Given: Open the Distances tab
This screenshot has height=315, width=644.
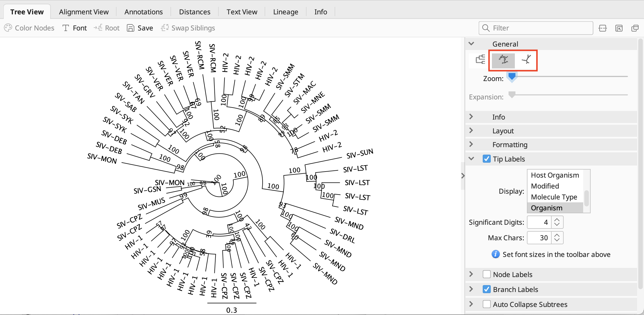Looking at the screenshot, I should coord(195,12).
